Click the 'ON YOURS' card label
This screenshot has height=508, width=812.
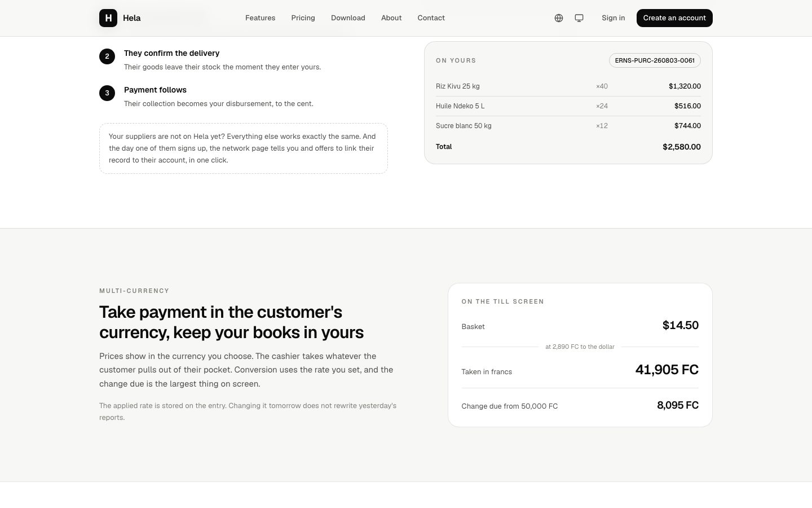pyautogui.click(x=456, y=60)
